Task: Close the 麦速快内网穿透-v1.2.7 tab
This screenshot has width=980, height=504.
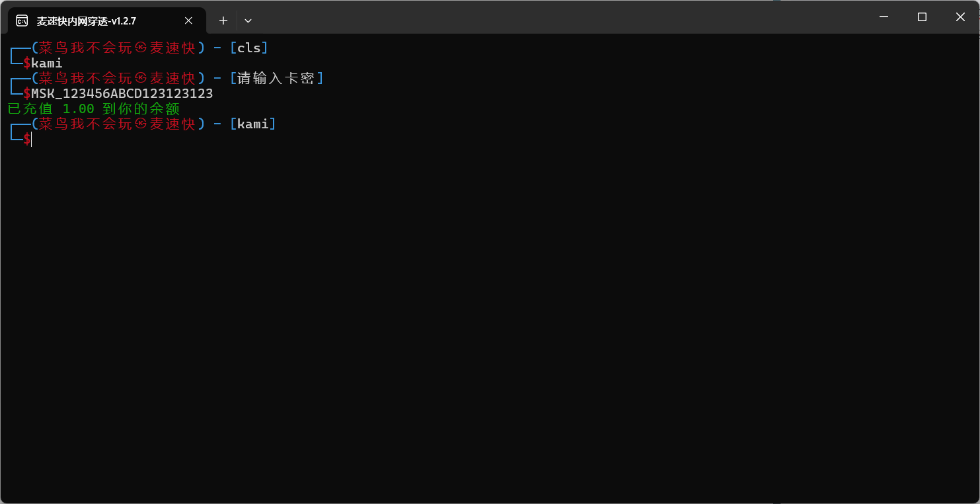Action: tap(188, 21)
